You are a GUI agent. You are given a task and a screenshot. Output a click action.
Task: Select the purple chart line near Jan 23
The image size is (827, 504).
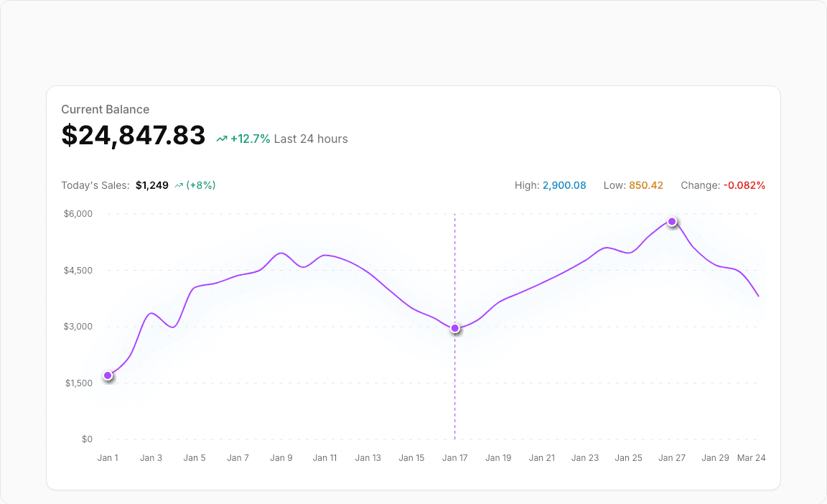point(585,264)
